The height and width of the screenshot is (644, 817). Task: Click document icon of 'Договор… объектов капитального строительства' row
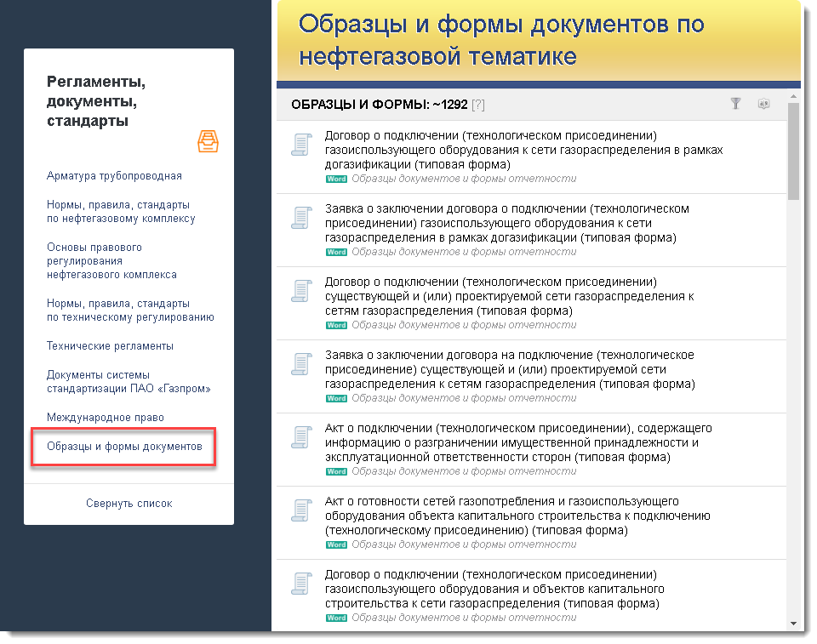(301, 584)
